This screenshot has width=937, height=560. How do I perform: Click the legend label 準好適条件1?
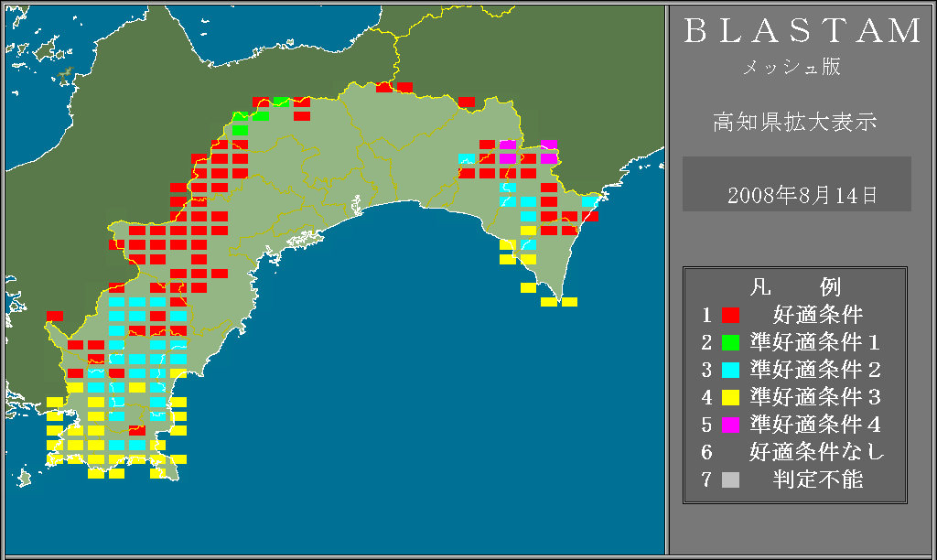[815, 342]
